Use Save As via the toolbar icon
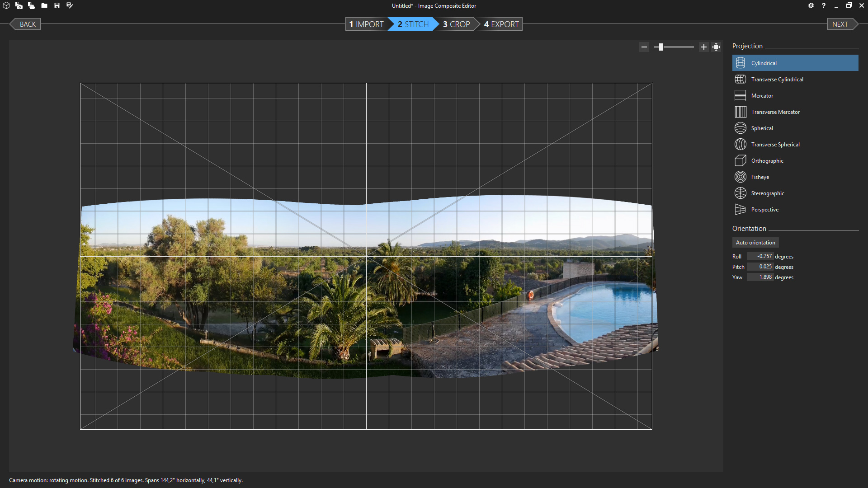Image resolution: width=868 pixels, height=488 pixels. 70,5
